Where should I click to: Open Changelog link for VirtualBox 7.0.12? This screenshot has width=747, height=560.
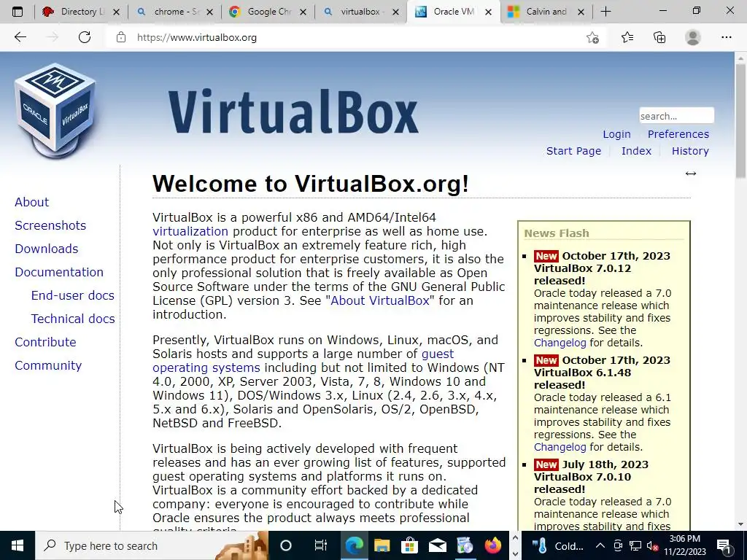[560, 343]
